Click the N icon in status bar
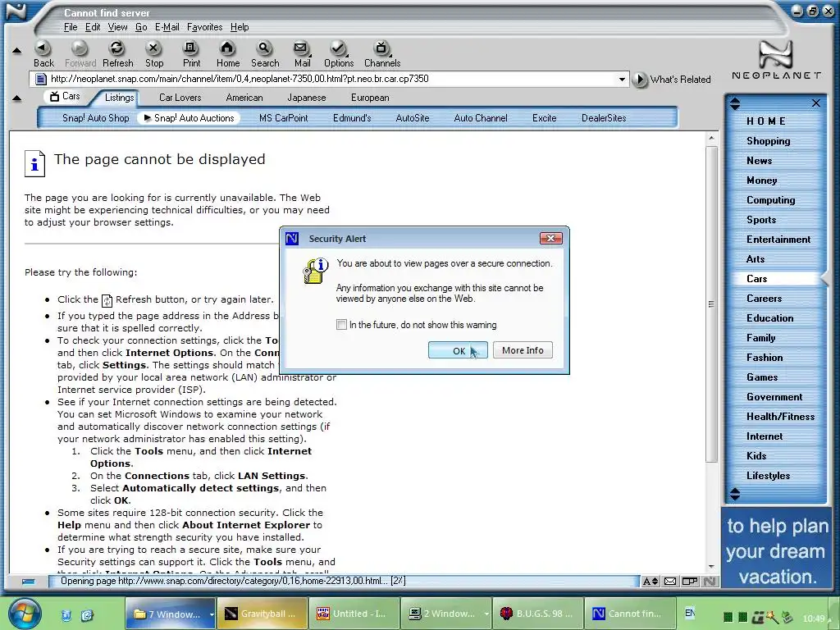The width and height of the screenshot is (840, 630). coord(710,582)
